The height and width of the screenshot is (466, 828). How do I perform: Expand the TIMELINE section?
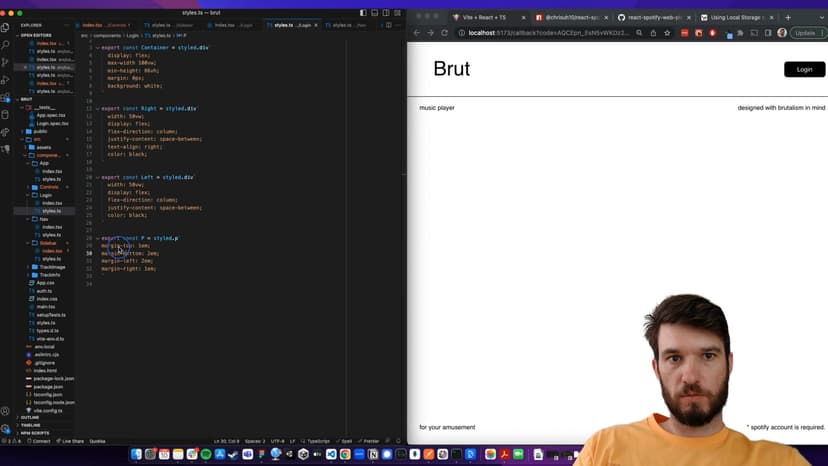point(30,425)
